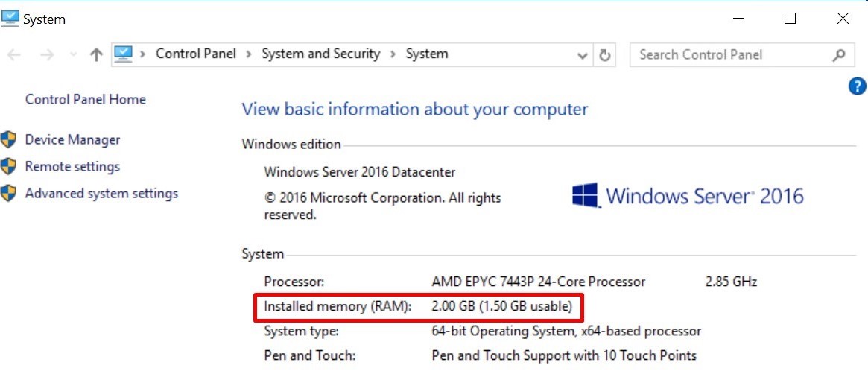Expand the chevron after System and Security
Image resolution: width=868 pixels, height=374 pixels.
pyautogui.click(x=393, y=54)
